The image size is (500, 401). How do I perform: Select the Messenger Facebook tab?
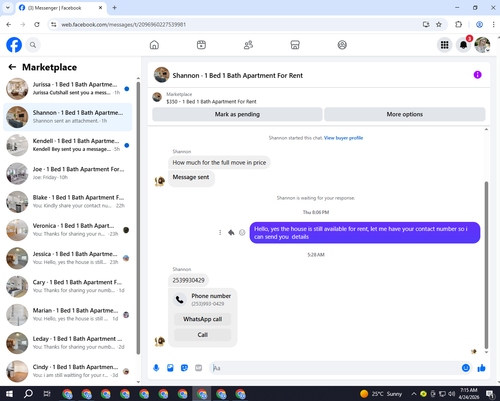pyautogui.click(x=61, y=8)
